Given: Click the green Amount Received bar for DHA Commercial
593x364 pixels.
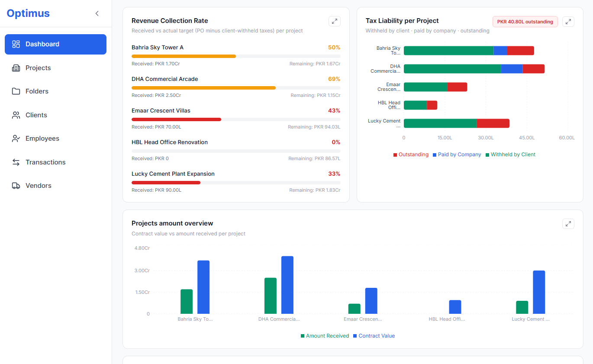Looking at the screenshot, I should (x=271, y=296).
